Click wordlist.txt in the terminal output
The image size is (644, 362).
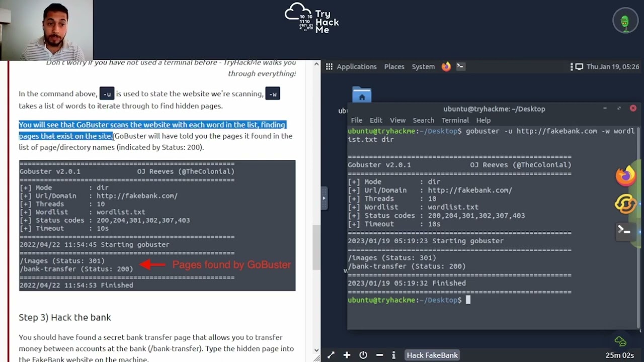point(453,207)
